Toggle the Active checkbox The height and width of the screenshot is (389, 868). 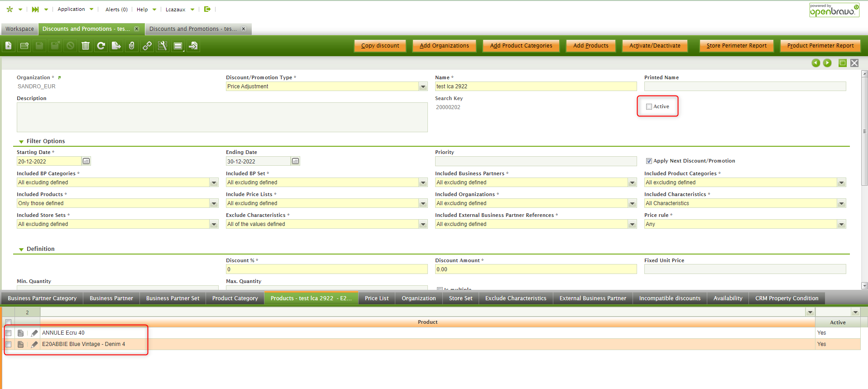click(x=649, y=107)
